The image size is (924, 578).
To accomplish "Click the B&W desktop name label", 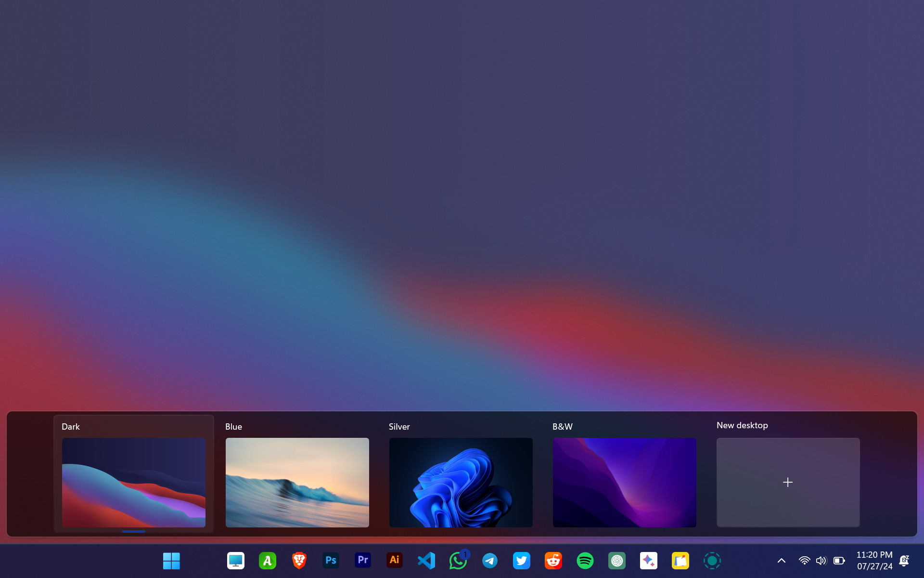I will pyautogui.click(x=563, y=427).
